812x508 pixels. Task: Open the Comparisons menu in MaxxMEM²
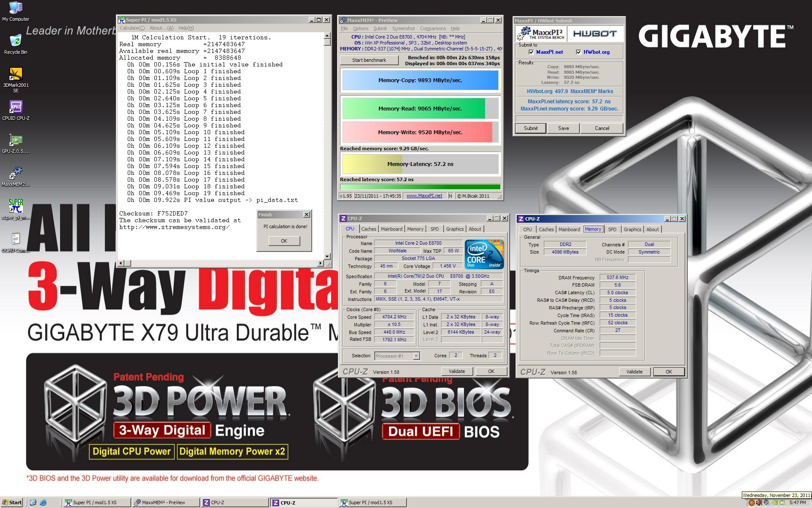(x=433, y=28)
